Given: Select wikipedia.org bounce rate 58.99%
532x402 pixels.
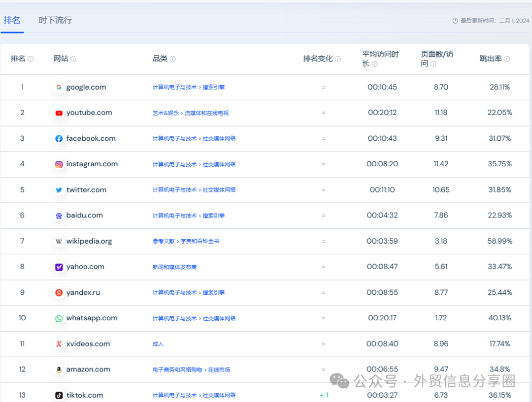Looking at the screenshot, I should (500, 241).
